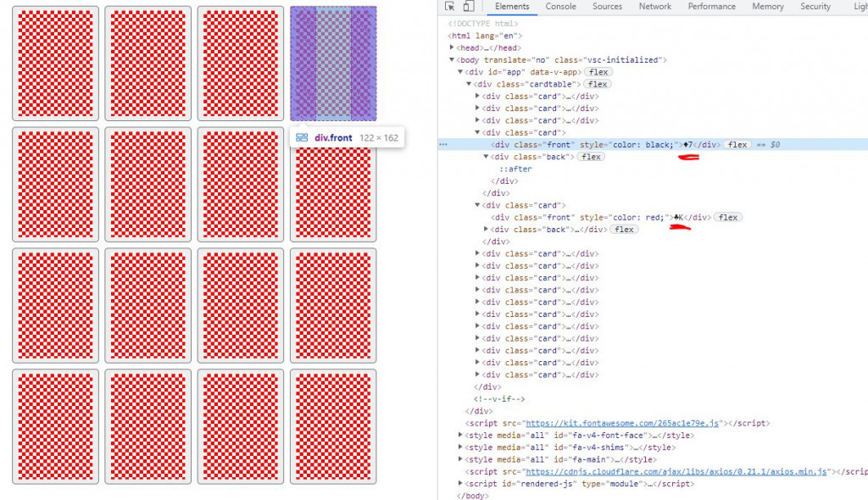Switch to the Elements tab
The width and height of the screenshot is (868, 500).
(x=512, y=7)
